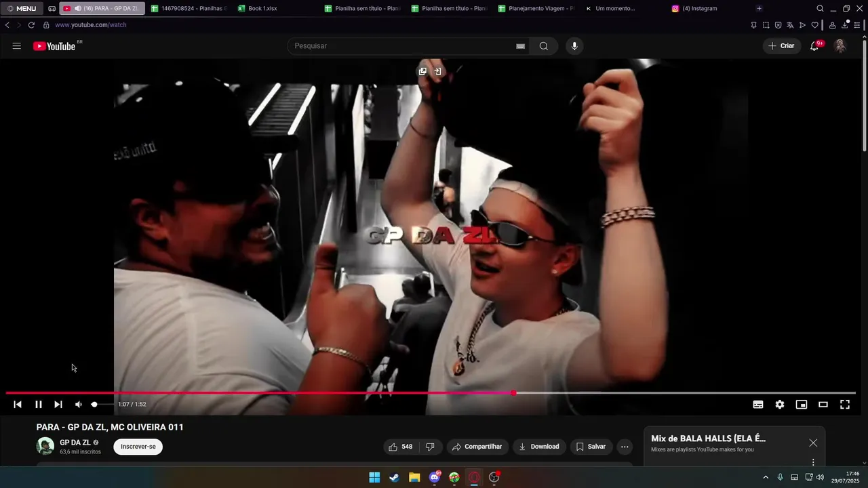The height and width of the screenshot is (488, 868).
Task: Enter full screen
Action: (x=845, y=405)
